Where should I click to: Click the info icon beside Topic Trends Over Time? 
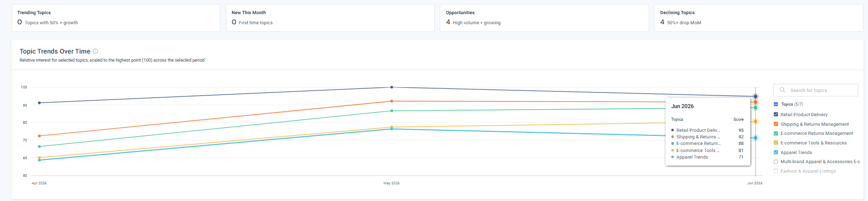(95, 51)
